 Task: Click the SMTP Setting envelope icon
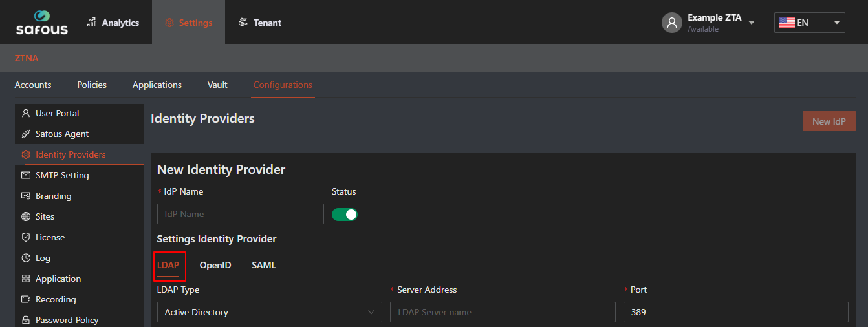pos(26,175)
